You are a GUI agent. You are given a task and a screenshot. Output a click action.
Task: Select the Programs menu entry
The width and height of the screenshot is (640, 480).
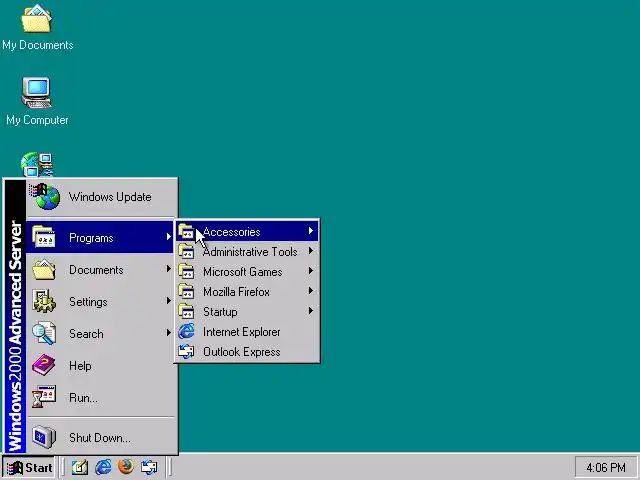click(x=101, y=237)
